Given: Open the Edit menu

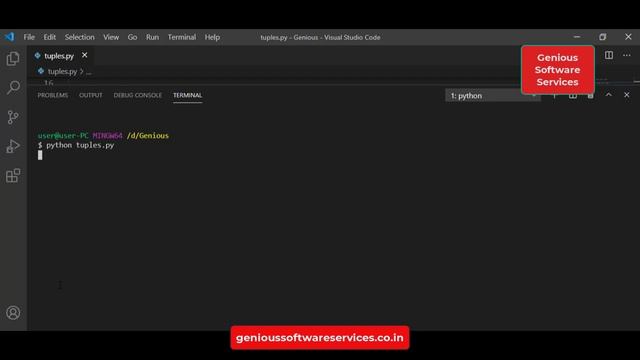Looking at the screenshot, I should [x=49, y=37].
